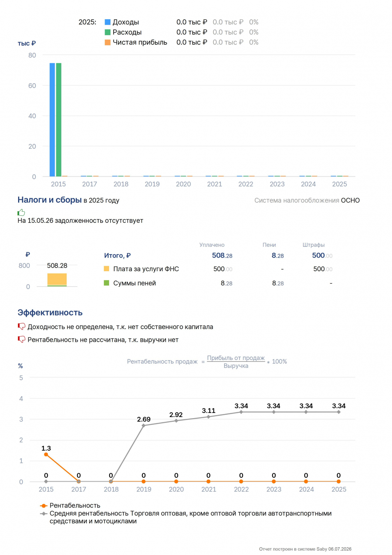The height and width of the screenshot is (555, 392).
Task: Open the Эффективность section heading
Action: click(x=50, y=313)
